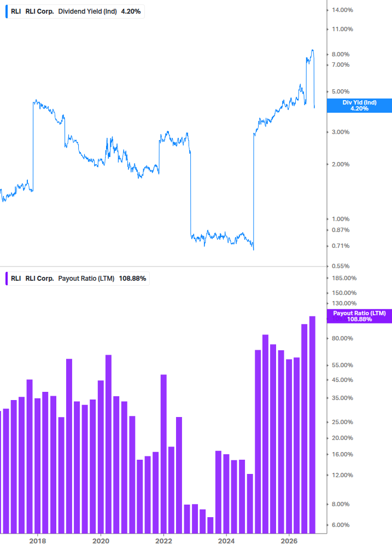Click the purple Payout Ratio (LTM) 108.88% axis tag
Screen dimensions: 392x550
(x=359, y=316)
